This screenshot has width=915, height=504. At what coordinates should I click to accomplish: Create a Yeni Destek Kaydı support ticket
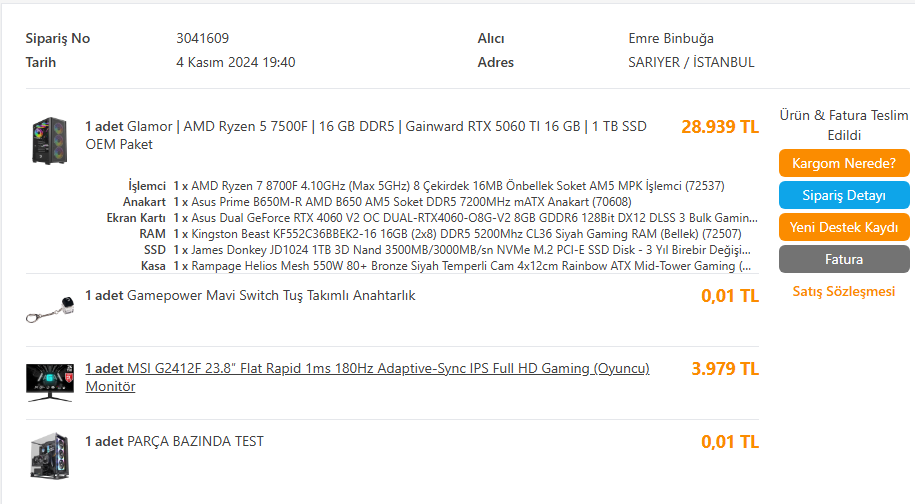click(844, 227)
